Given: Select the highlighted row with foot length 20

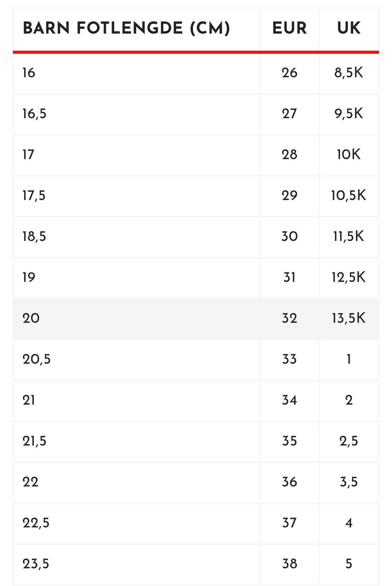Looking at the screenshot, I should [x=196, y=319].
